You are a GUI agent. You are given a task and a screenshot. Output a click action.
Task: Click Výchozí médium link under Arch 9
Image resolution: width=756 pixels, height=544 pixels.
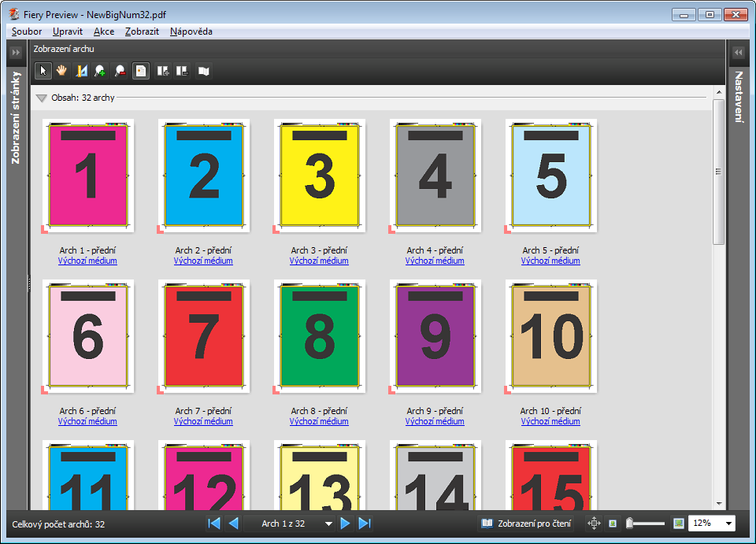coord(435,421)
